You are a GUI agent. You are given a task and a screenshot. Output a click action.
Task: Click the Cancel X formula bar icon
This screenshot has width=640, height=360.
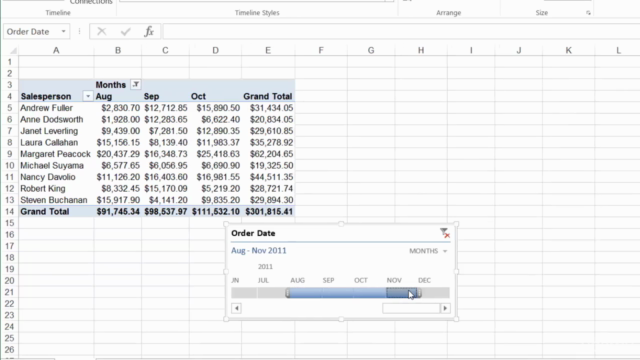point(102,31)
